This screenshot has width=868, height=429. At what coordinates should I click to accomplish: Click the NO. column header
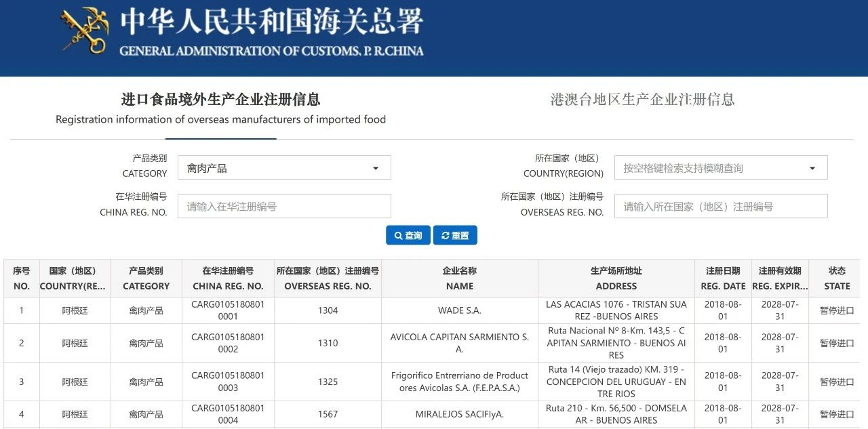(22, 279)
